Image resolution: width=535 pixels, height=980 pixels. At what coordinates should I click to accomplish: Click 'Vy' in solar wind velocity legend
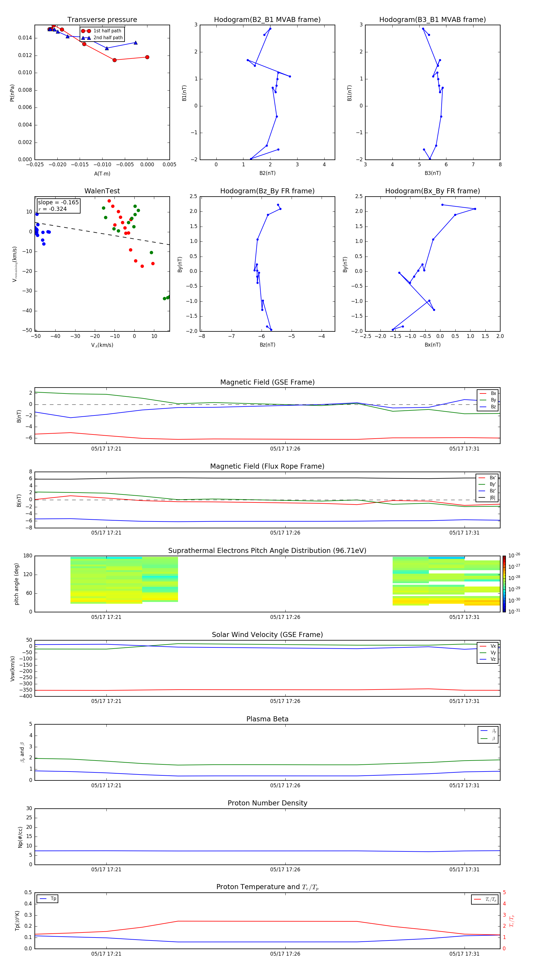(x=488, y=652)
